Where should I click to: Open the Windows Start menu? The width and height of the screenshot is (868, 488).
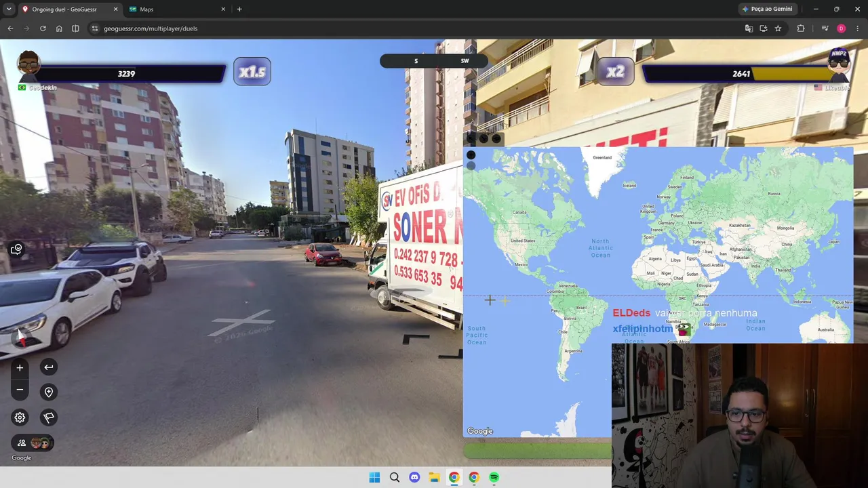(374, 477)
